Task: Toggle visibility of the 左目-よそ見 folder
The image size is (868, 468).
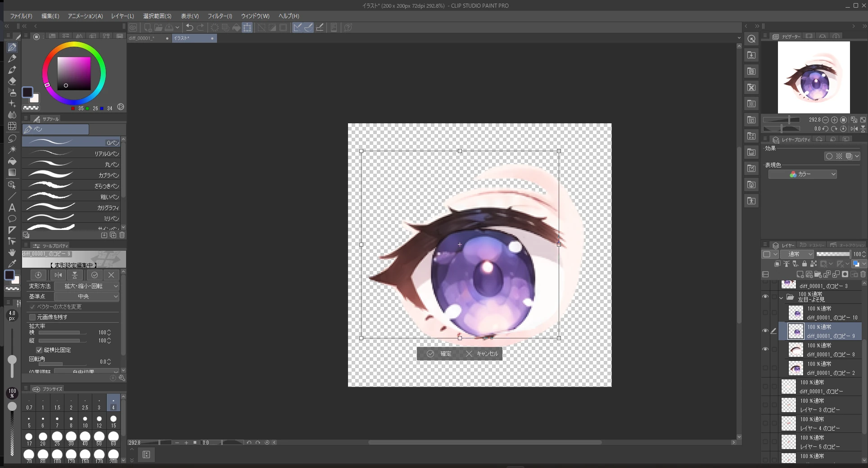Action: pos(765,297)
